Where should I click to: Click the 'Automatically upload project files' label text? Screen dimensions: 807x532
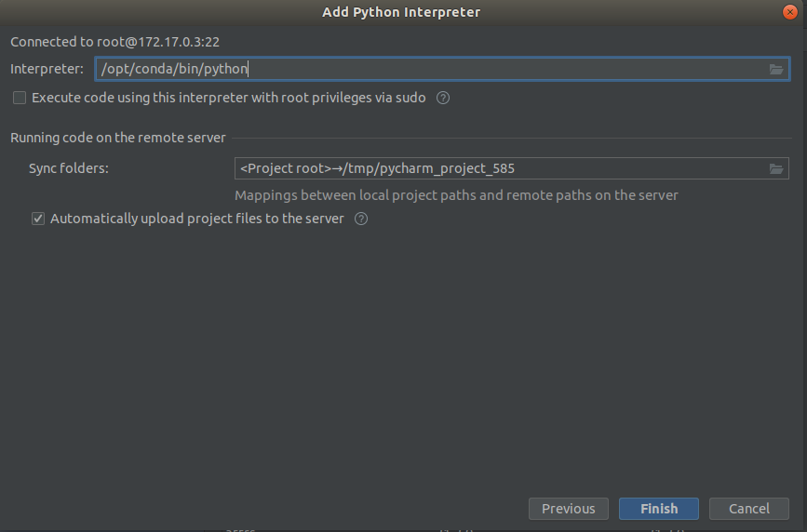(x=197, y=219)
